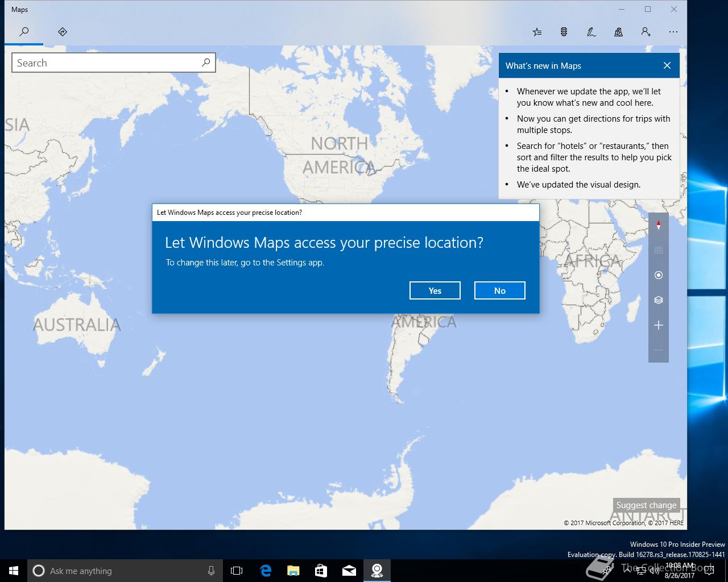Click the 'We've updated the visual design.' bullet
The width and height of the screenshot is (728, 582).
[578, 185]
